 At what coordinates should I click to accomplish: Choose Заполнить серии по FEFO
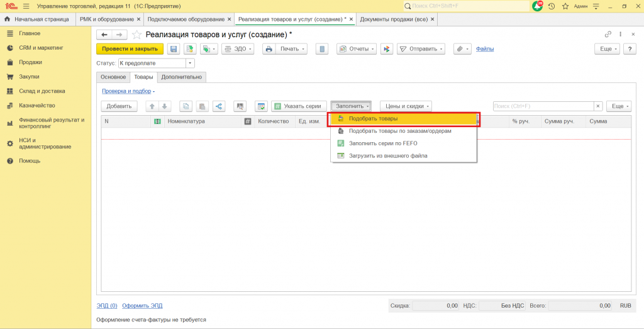tap(404, 143)
